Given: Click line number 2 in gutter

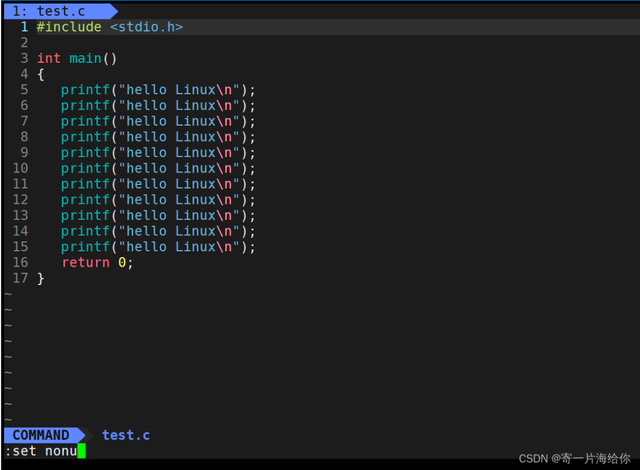Looking at the screenshot, I should pyautogui.click(x=24, y=42).
